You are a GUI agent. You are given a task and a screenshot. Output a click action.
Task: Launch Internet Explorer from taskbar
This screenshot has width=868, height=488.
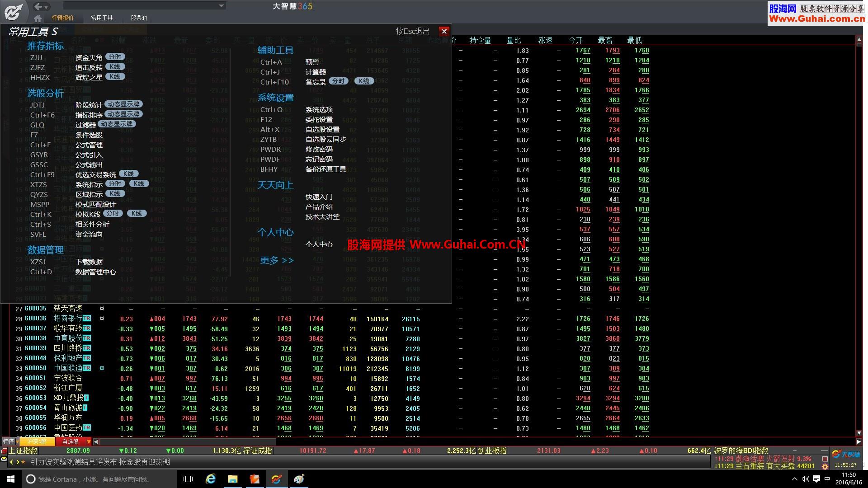pyautogui.click(x=211, y=479)
